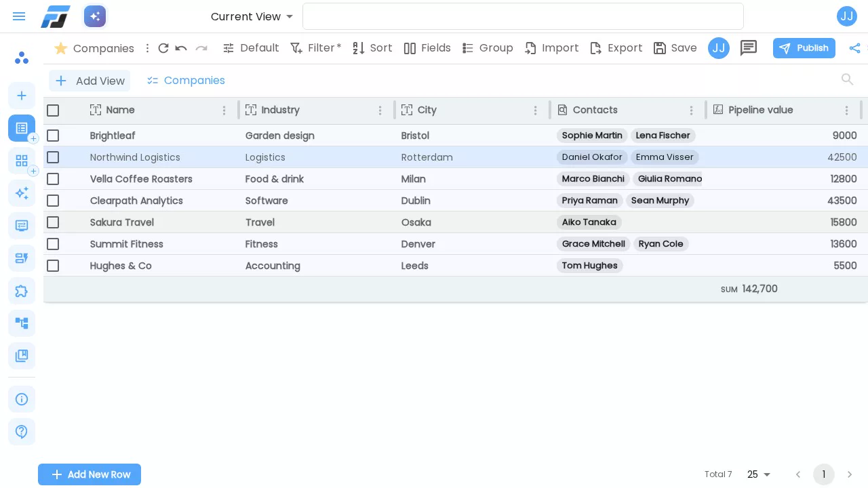Screen dimensions: 868x488
Task: Open the table list icon in sidebar
Action: (22, 128)
